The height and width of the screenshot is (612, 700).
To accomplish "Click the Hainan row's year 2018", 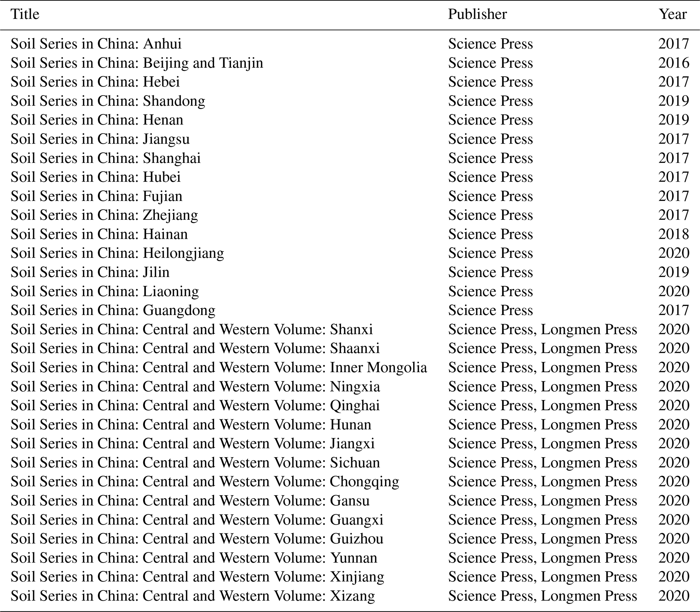I will click(674, 234).
